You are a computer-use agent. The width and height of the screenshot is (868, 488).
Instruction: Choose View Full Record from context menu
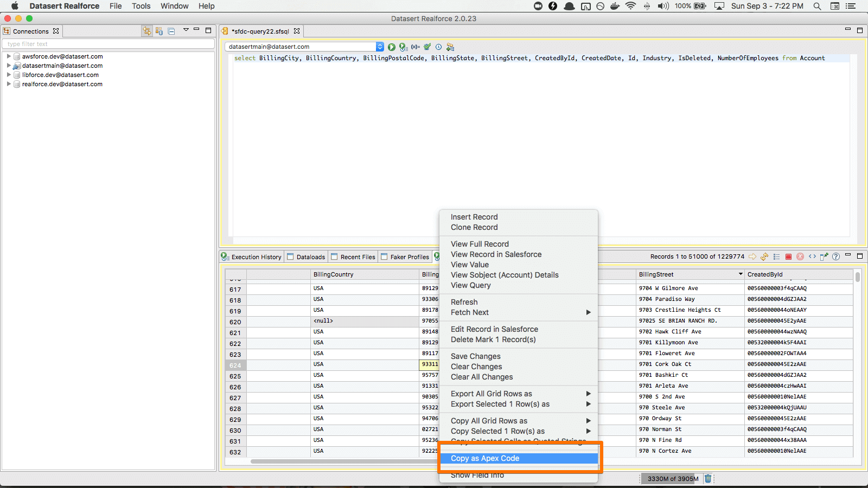tap(480, 245)
